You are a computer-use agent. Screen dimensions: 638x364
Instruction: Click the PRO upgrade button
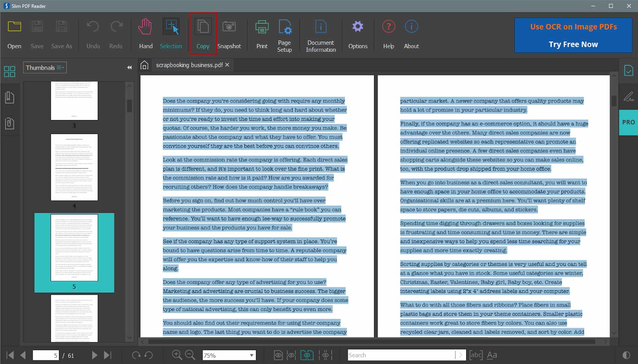[628, 122]
